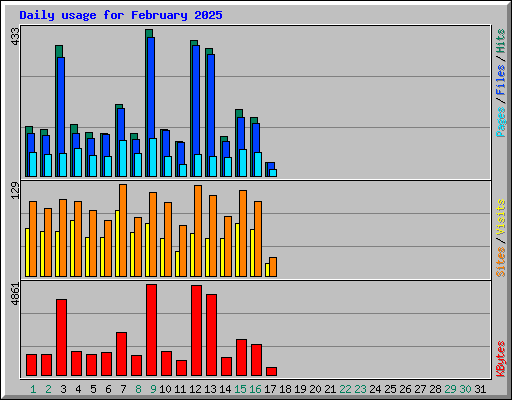The height and width of the screenshot is (400, 512).
Task: Click the red KBytes legend label
Action: [501, 358]
